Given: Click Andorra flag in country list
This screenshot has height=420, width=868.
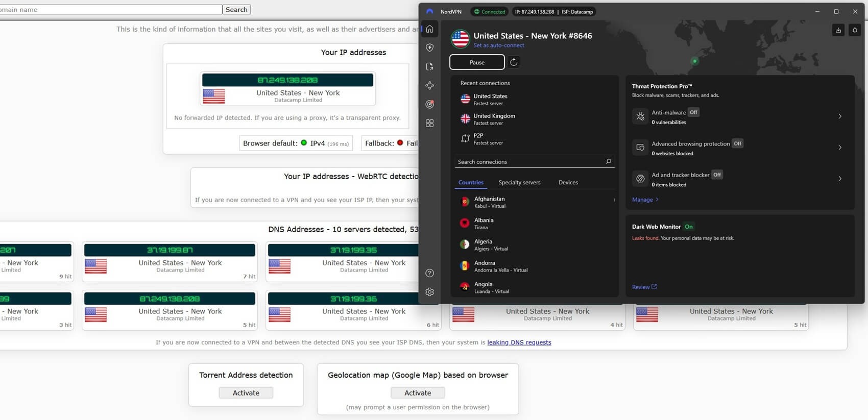Looking at the screenshot, I should tap(465, 266).
